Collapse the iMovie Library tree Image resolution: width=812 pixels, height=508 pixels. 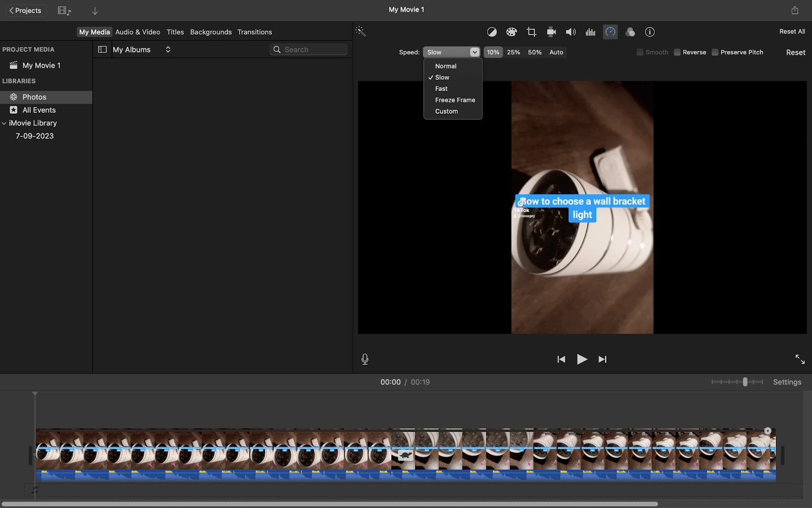(x=4, y=123)
